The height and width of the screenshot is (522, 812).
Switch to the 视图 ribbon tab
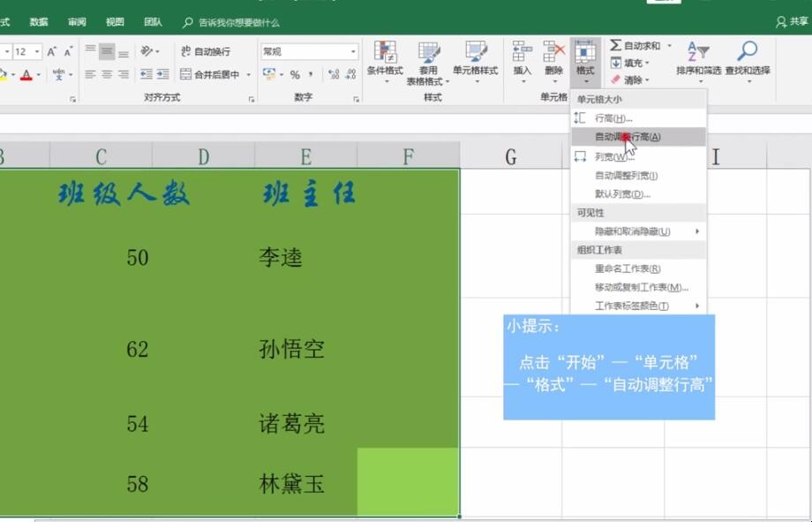point(115,22)
